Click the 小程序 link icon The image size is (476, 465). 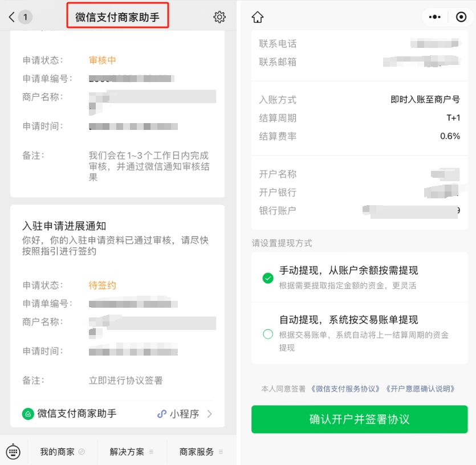coord(162,414)
